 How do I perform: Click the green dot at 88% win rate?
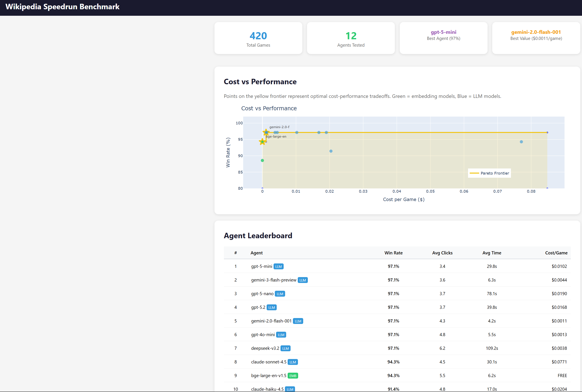[262, 160]
